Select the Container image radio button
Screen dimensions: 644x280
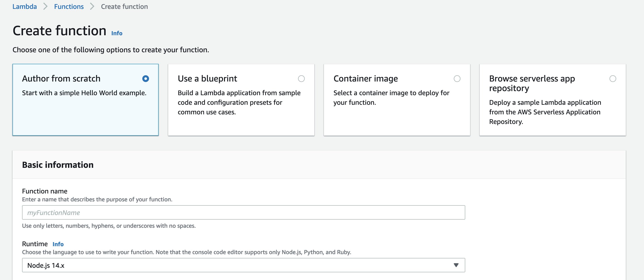(457, 79)
